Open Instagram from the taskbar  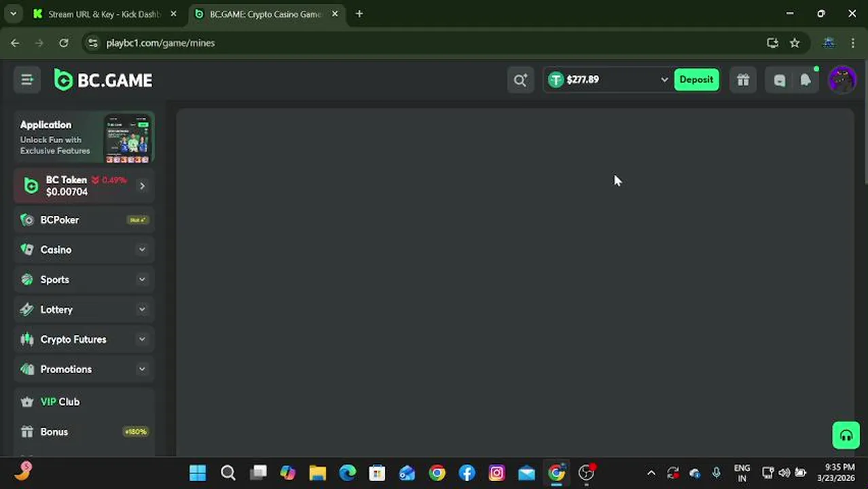[496, 473]
